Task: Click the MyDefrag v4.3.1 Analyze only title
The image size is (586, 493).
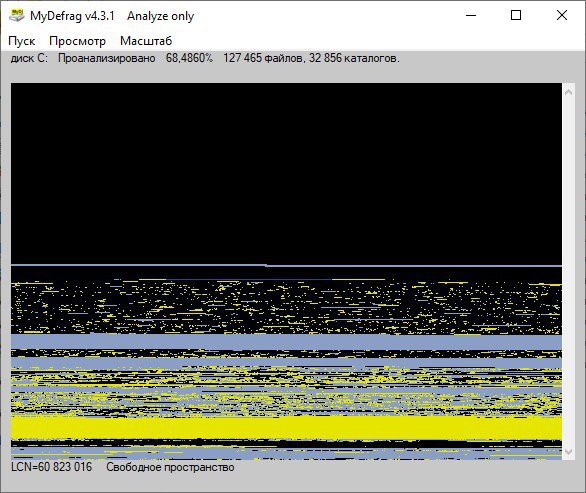Action: pyautogui.click(x=112, y=16)
